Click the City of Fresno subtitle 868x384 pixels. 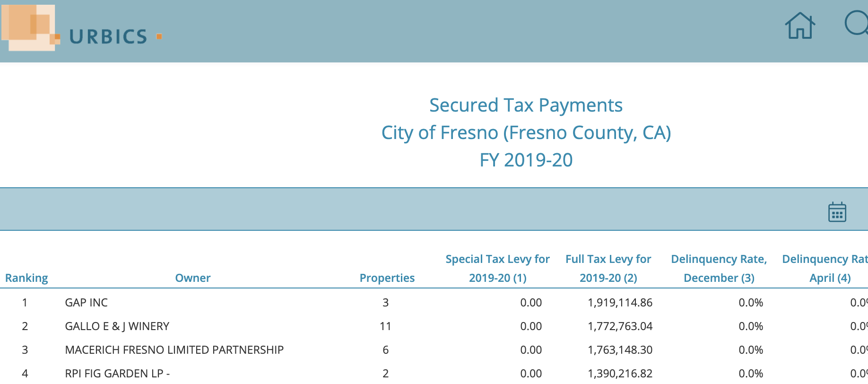(x=526, y=133)
